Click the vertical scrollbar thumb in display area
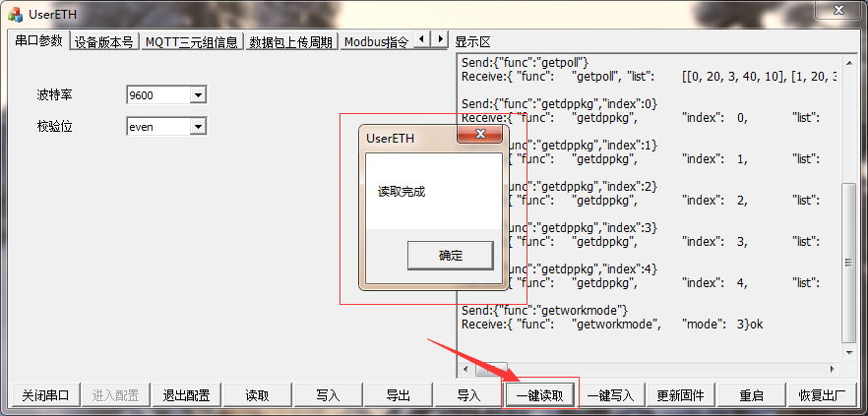The height and width of the screenshot is (416, 868). point(848,264)
